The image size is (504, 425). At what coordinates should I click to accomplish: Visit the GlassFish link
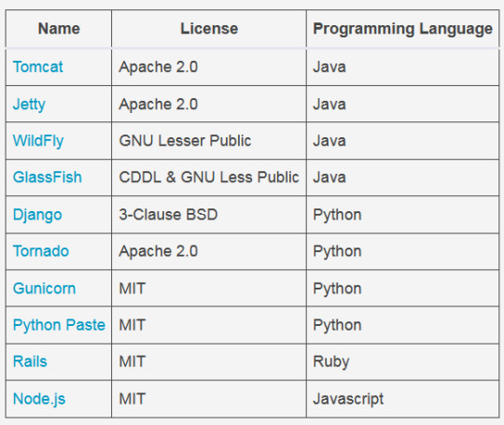(48, 177)
